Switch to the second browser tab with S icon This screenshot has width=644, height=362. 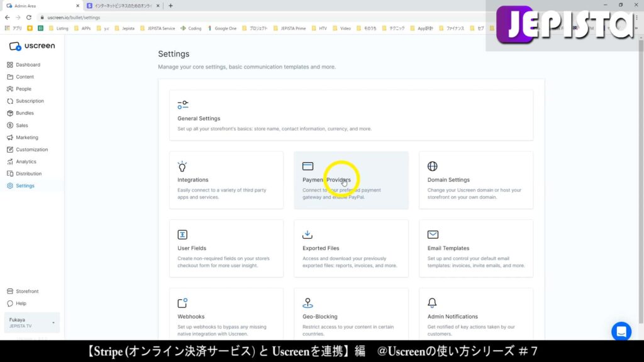pyautogui.click(x=123, y=6)
